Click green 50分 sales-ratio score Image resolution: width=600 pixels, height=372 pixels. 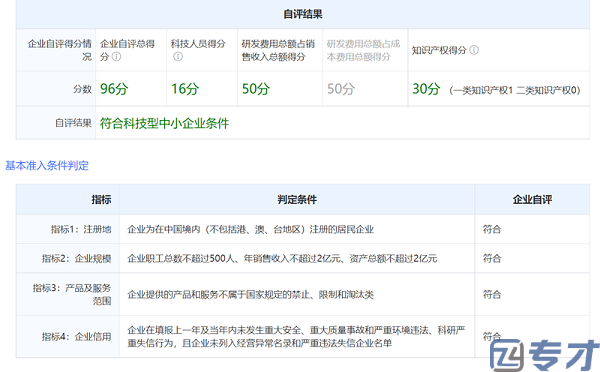(x=256, y=89)
